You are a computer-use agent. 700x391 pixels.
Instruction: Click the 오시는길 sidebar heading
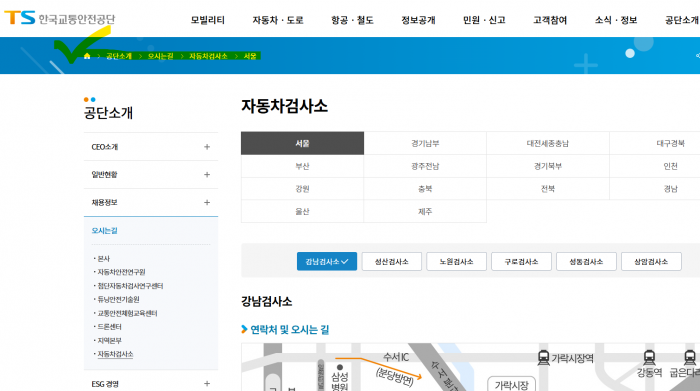pos(104,230)
